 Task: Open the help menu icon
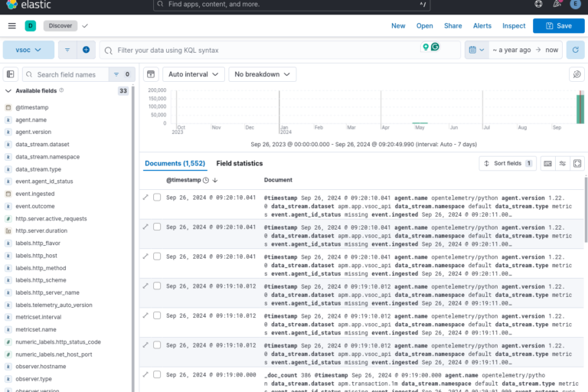coord(538,4)
